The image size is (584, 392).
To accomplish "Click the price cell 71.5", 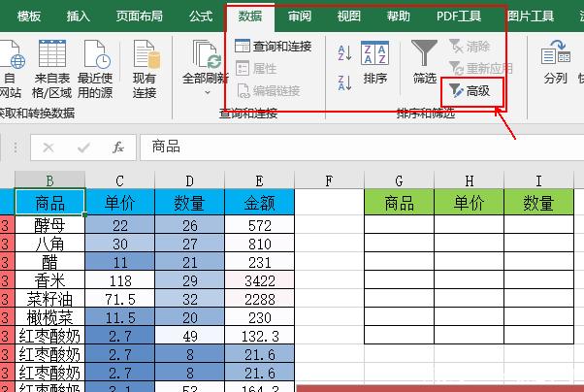I will (119, 299).
